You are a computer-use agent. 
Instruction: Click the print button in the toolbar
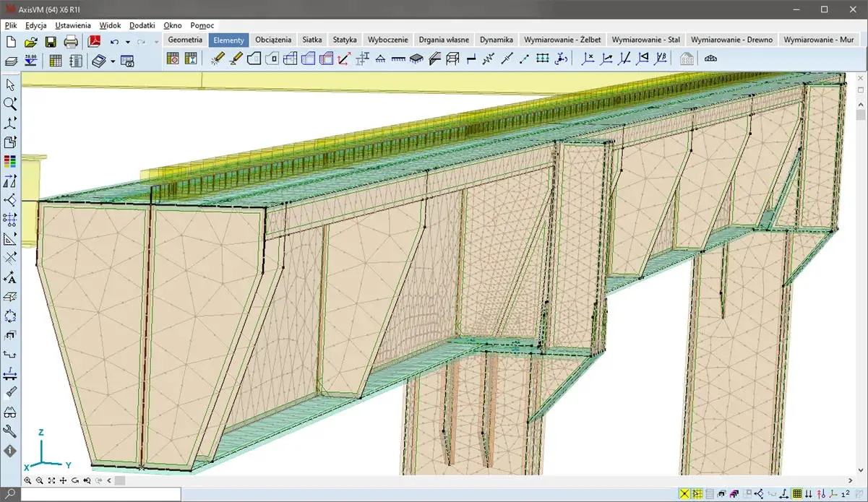pos(71,42)
